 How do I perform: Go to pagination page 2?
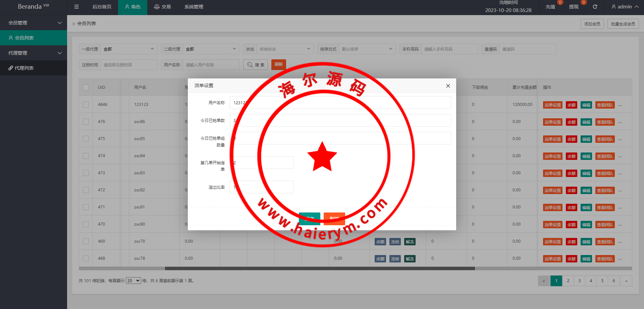point(568,281)
